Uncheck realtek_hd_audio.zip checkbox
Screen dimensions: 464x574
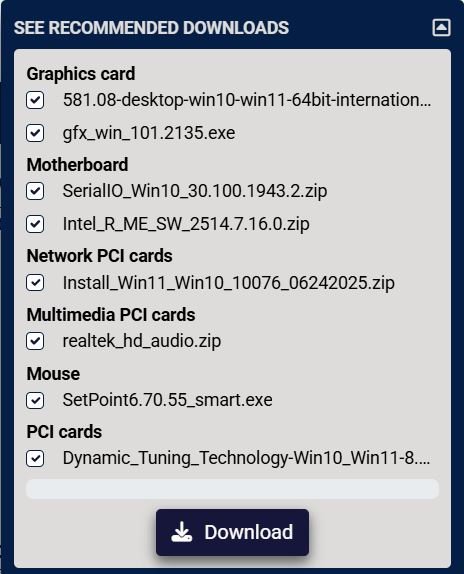coord(35,341)
